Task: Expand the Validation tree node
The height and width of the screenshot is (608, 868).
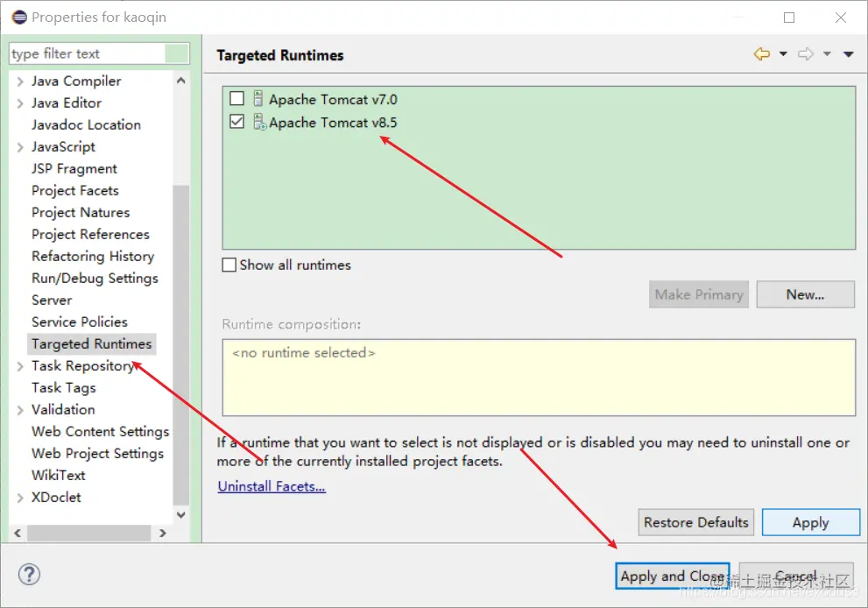Action: [20, 410]
